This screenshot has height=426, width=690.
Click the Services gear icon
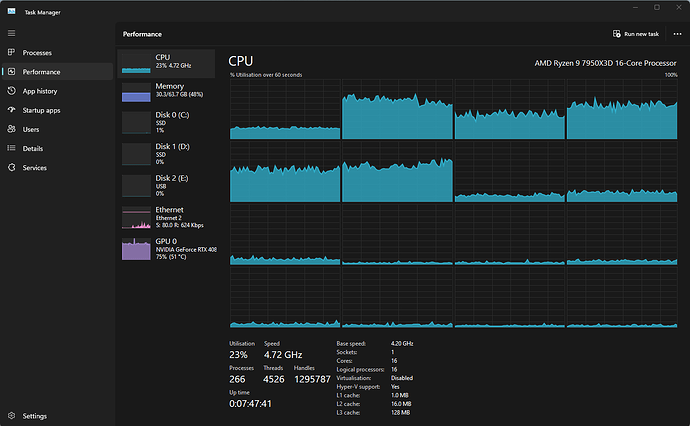(11, 167)
